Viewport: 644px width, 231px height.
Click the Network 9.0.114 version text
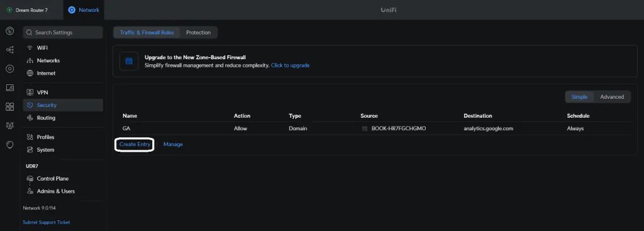tap(39, 208)
